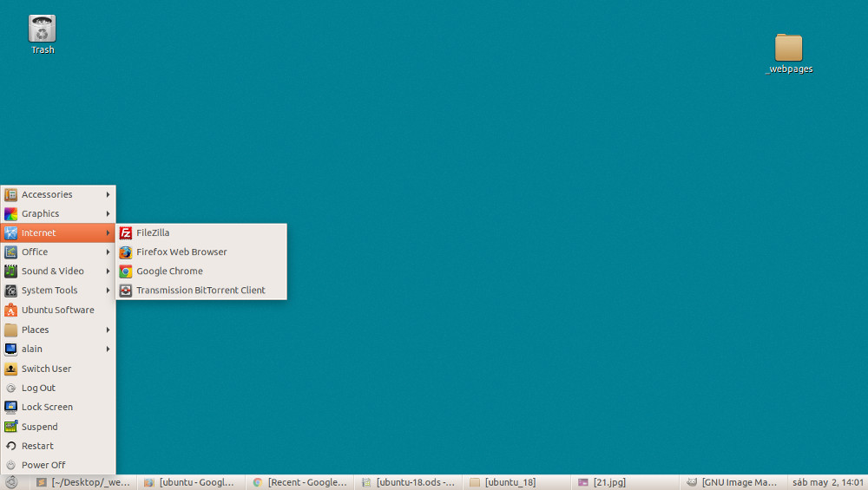Click the Graphics rainbow icon
Image resolution: width=868 pixels, height=490 pixels.
click(x=10, y=214)
